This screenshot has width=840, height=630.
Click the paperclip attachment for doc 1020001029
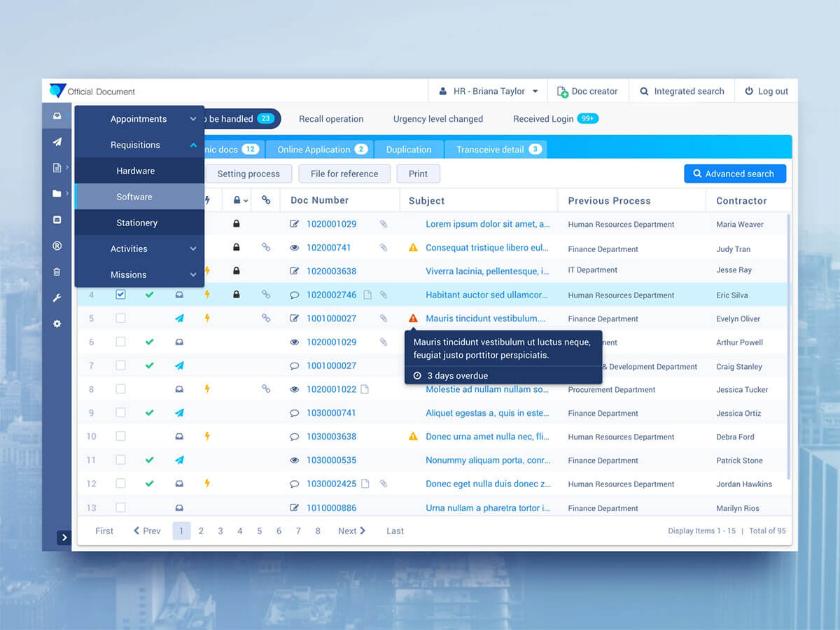pyautogui.click(x=384, y=224)
